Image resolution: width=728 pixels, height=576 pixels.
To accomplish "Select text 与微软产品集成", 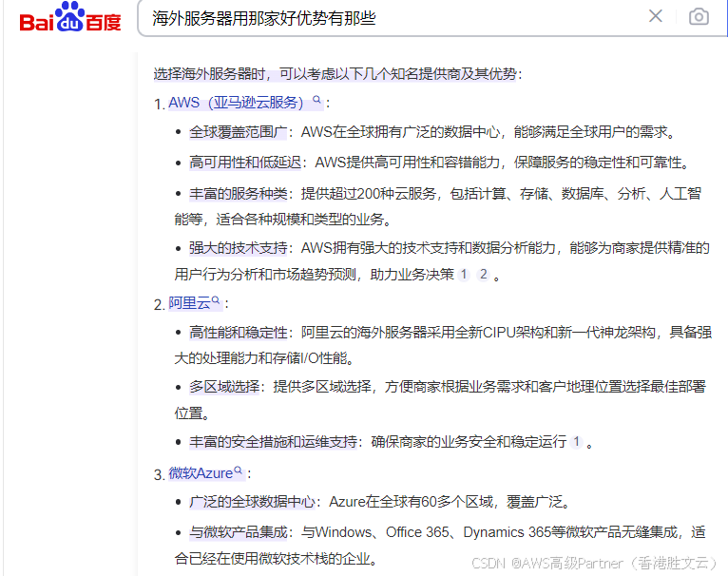I will [239, 532].
